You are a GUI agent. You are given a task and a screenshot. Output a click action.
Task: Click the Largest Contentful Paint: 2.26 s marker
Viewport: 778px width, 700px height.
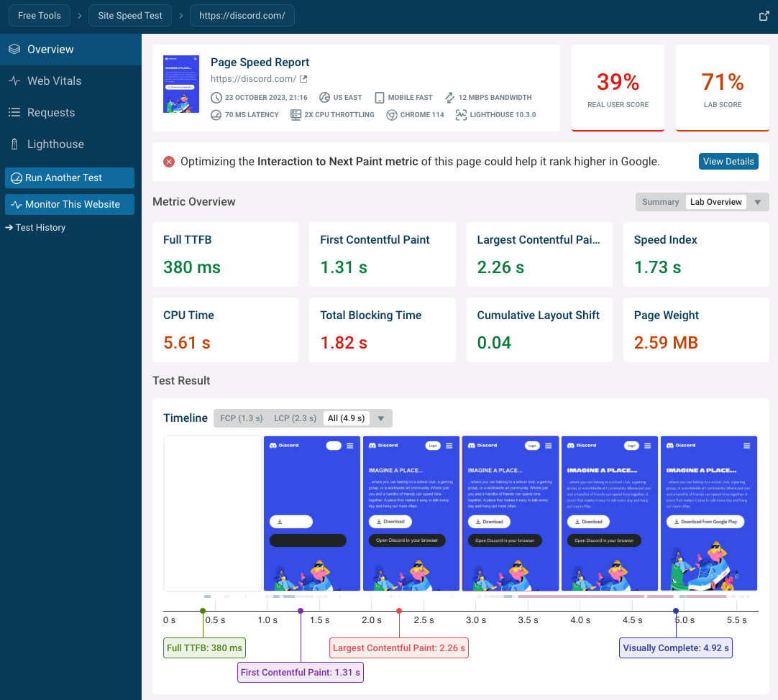[x=399, y=648]
